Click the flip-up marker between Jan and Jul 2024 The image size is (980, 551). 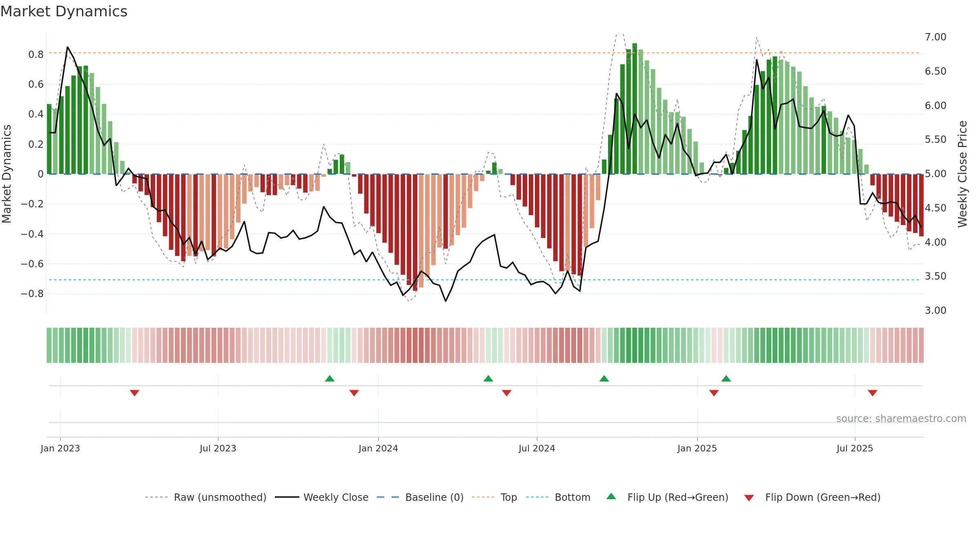pos(488,378)
